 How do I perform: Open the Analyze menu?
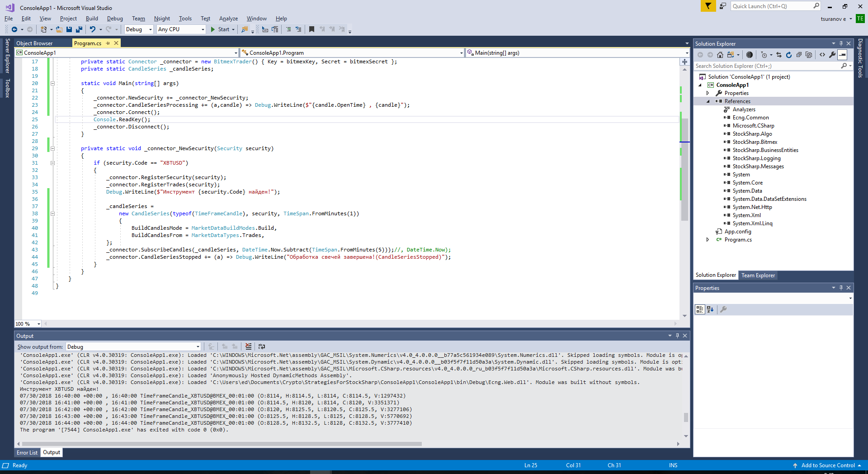tap(228, 19)
